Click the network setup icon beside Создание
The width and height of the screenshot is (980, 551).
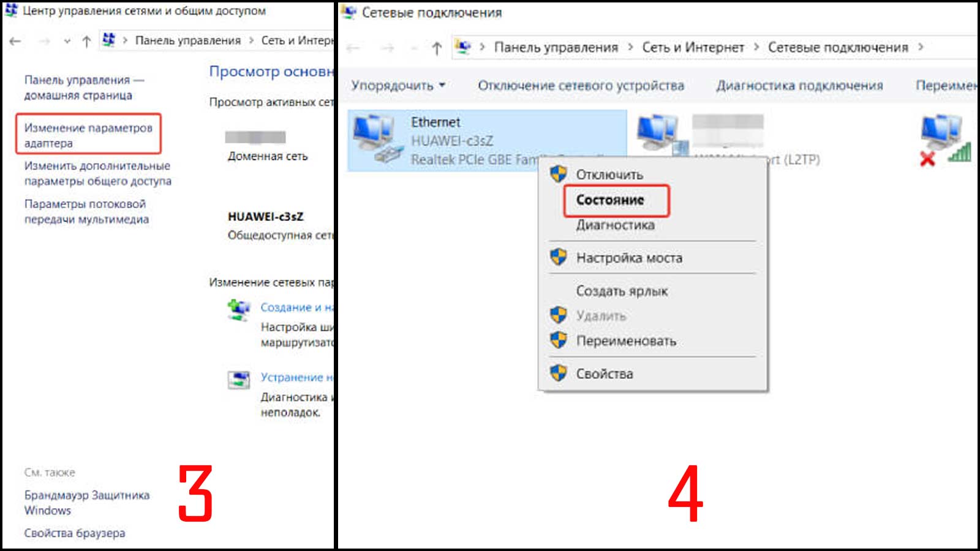click(x=239, y=310)
